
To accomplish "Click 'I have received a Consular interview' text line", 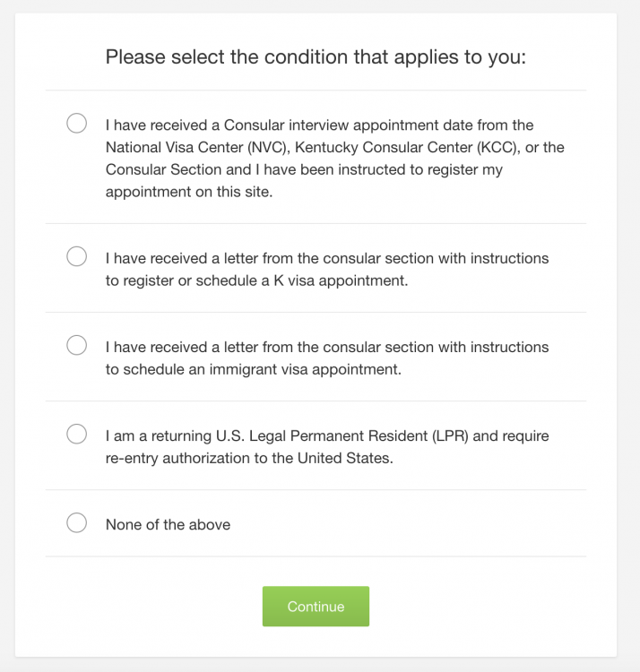I will click(319, 125).
